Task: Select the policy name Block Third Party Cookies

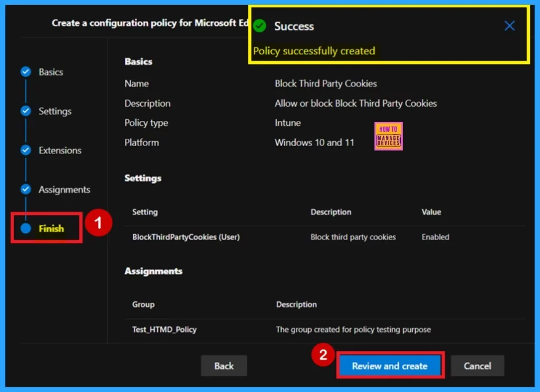Action: click(326, 84)
